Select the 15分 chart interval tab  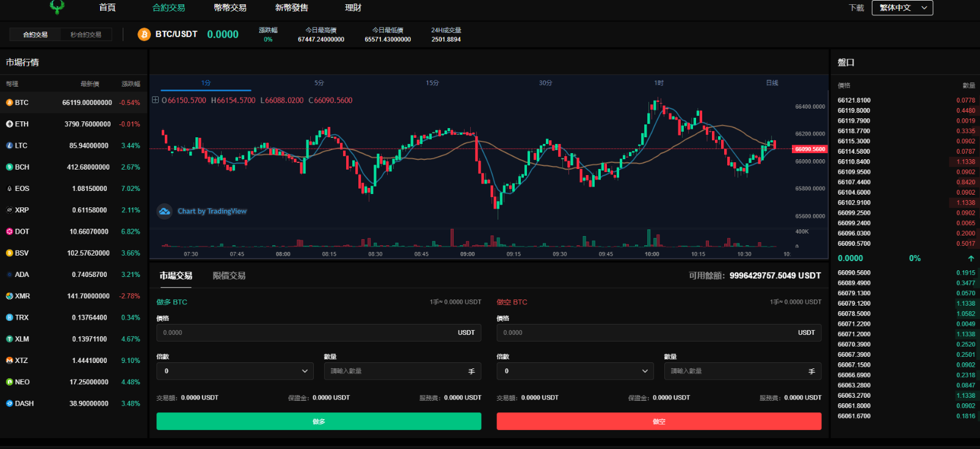(432, 83)
